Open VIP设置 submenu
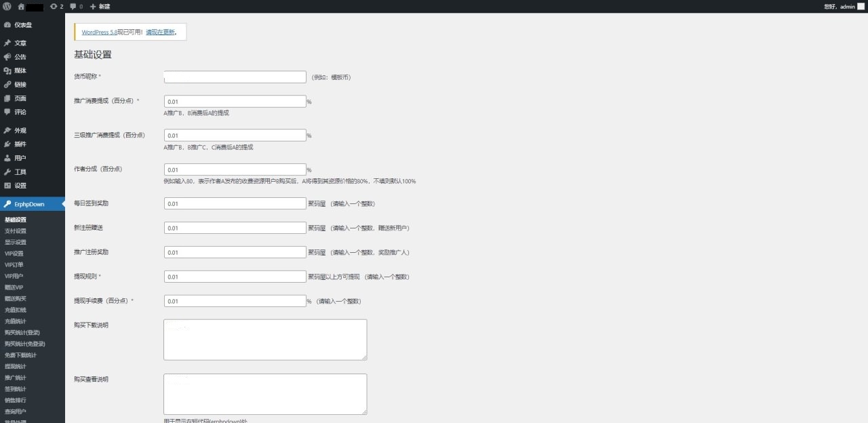The height and width of the screenshot is (423, 868). tap(14, 254)
